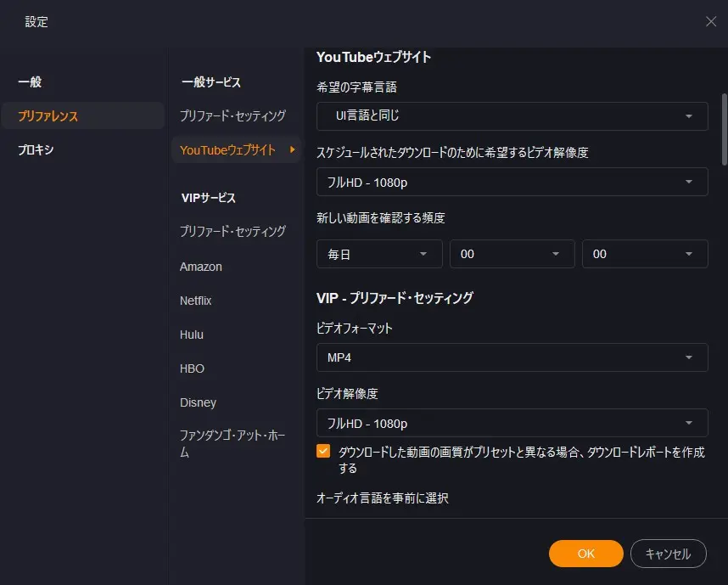Close the 設定 dialog with X icon
This screenshot has width=728, height=585.
coord(711,21)
